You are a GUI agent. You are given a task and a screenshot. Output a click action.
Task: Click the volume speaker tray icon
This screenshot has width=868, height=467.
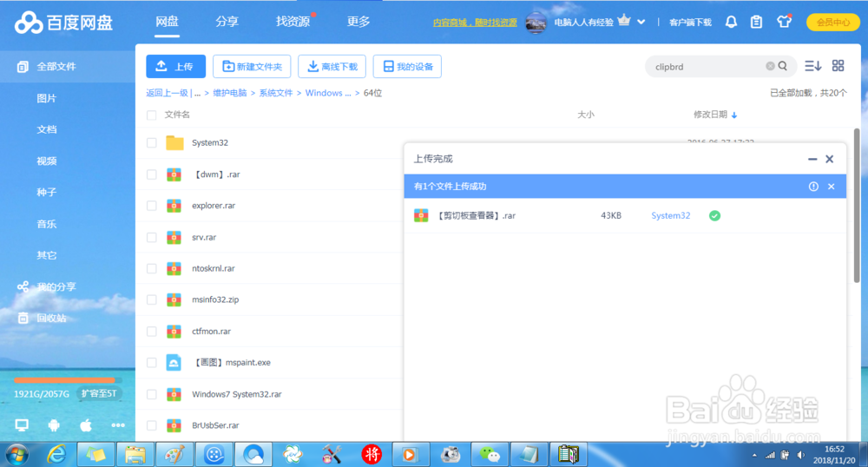click(x=800, y=455)
